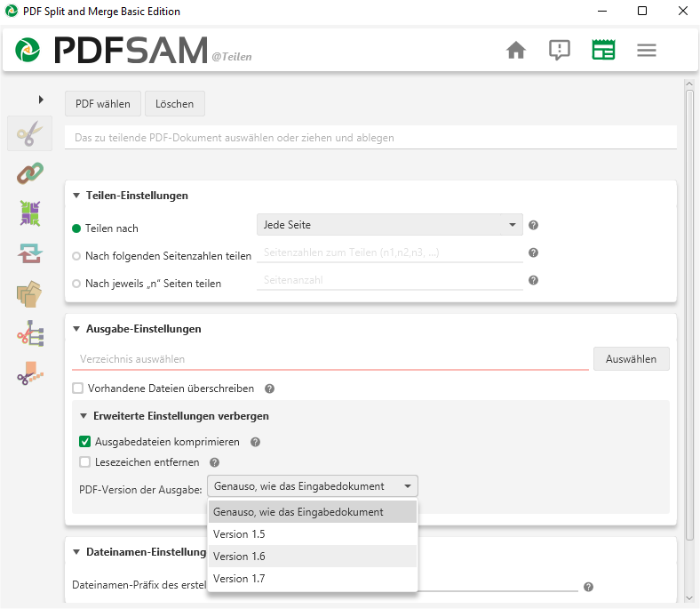Show help for Seitenzahlen zum Teilen field
700x609 pixels.
tap(533, 252)
